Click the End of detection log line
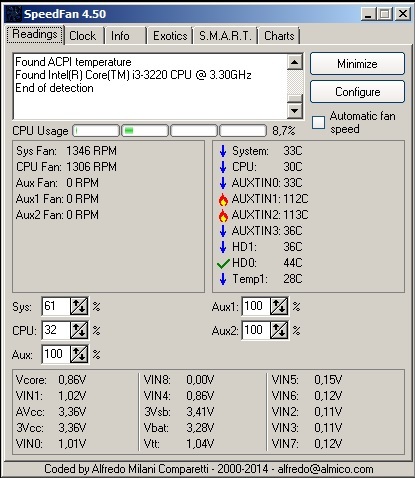415x478 pixels. pyautogui.click(x=54, y=88)
